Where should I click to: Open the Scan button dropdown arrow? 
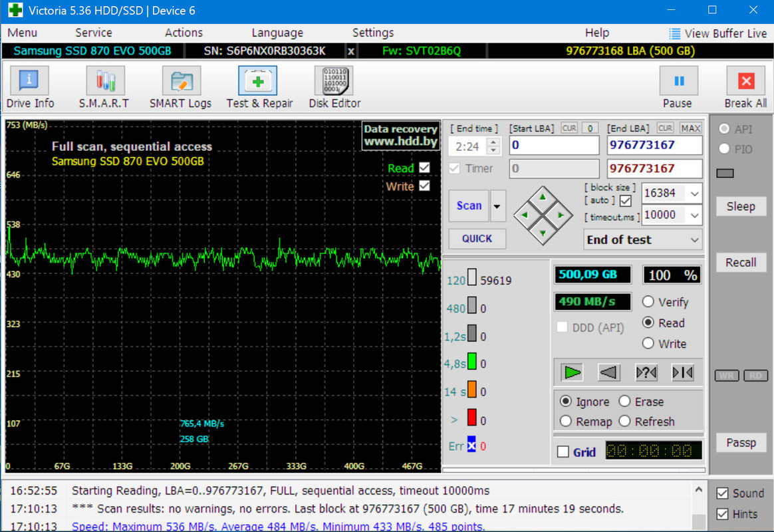coord(497,205)
